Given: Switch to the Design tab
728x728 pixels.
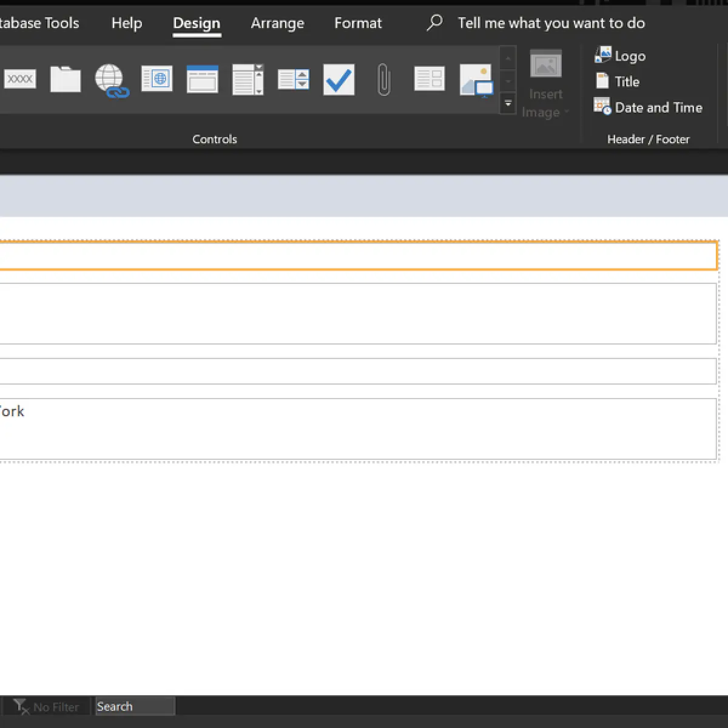Looking at the screenshot, I should click(197, 23).
